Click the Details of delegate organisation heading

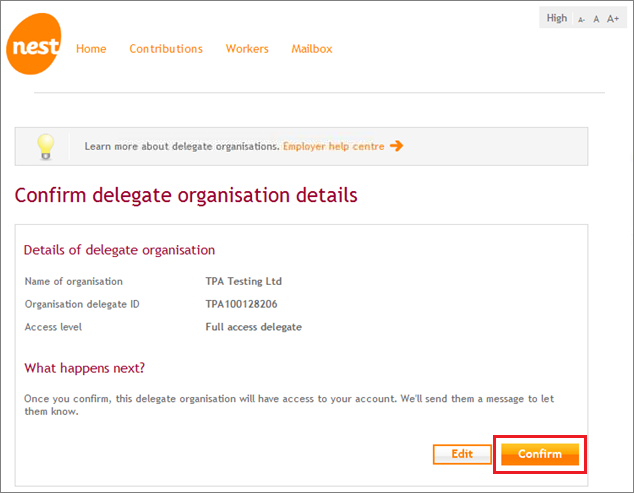click(x=119, y=250)
